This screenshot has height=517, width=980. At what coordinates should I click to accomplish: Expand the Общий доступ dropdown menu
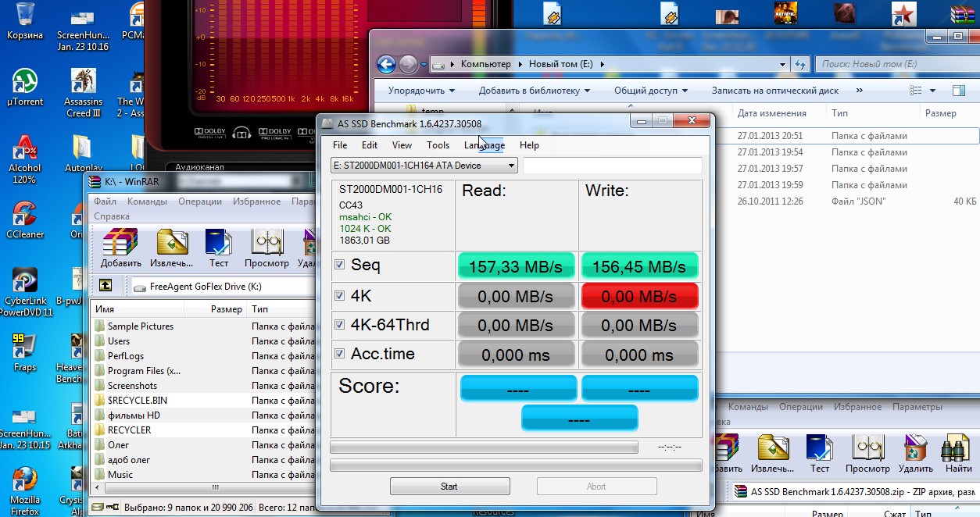pyautogui.click(x=650, y=91)
